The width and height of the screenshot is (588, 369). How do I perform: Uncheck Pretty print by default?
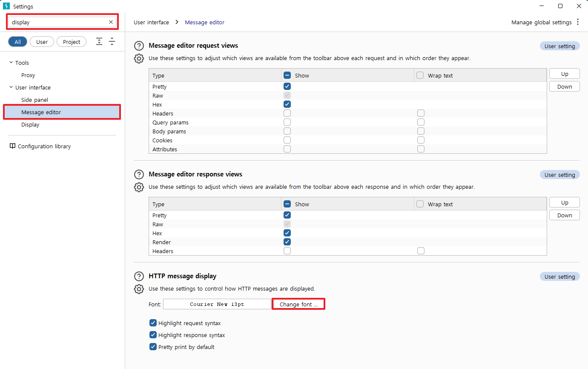[153, 347]
